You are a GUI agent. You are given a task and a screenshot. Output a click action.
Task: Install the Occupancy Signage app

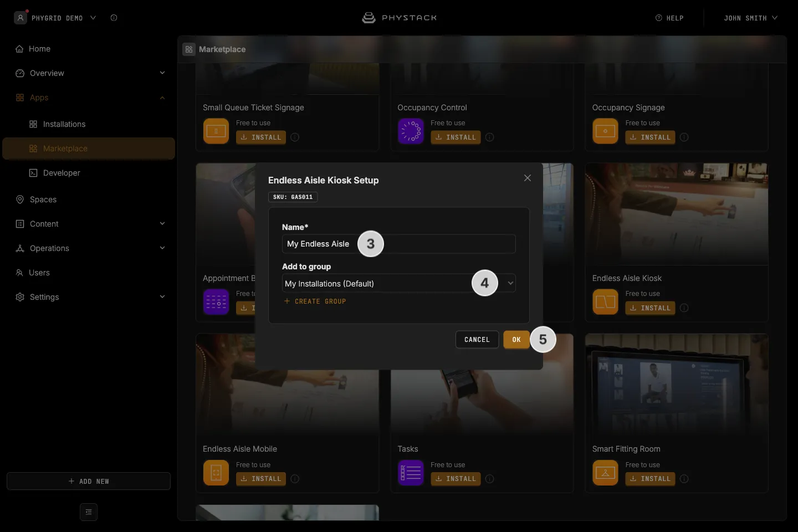pos(650,137)
